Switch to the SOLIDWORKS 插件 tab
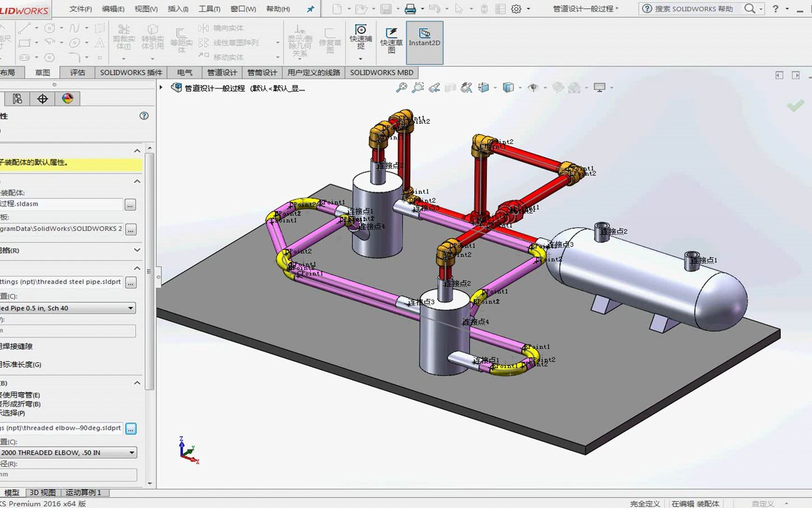The image size is (812, 508). pyautogui.click(x=131, y=72)
